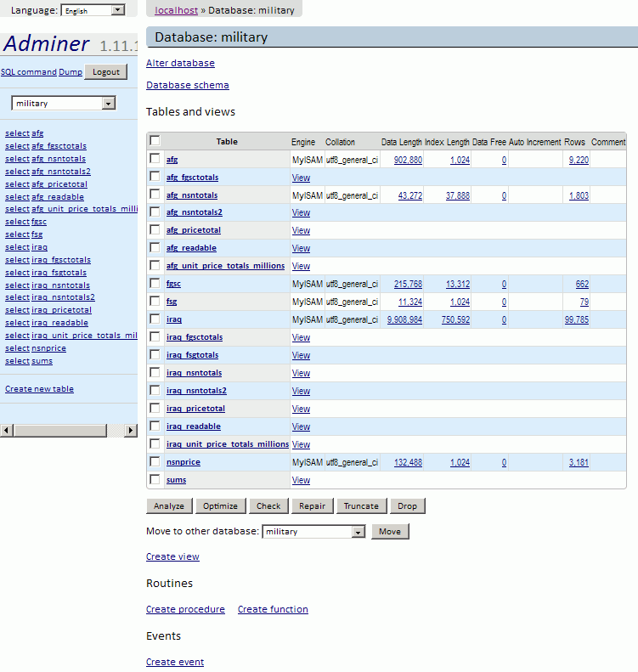Click View link for iraq_fsgtotals row
This screenshot has height=672, width=638.
pyautogui.click(x=301, y=355)
